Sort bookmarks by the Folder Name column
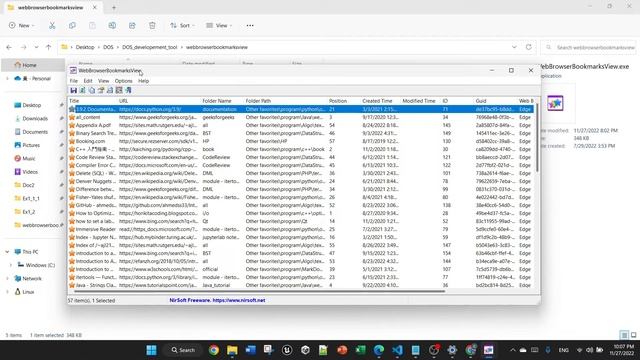Viewport: 640px width, 360px height. tap(222, 101)
